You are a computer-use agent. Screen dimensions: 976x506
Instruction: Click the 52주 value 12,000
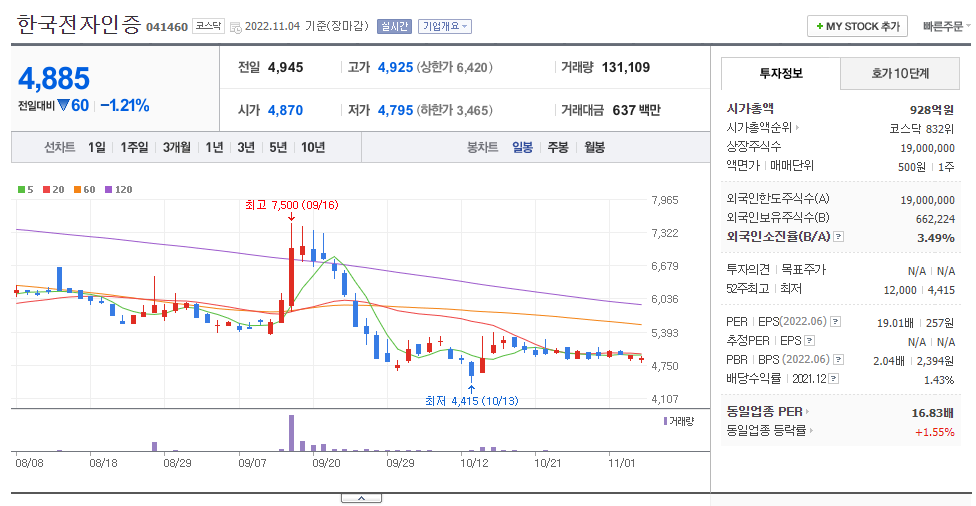tap(900, 290)
